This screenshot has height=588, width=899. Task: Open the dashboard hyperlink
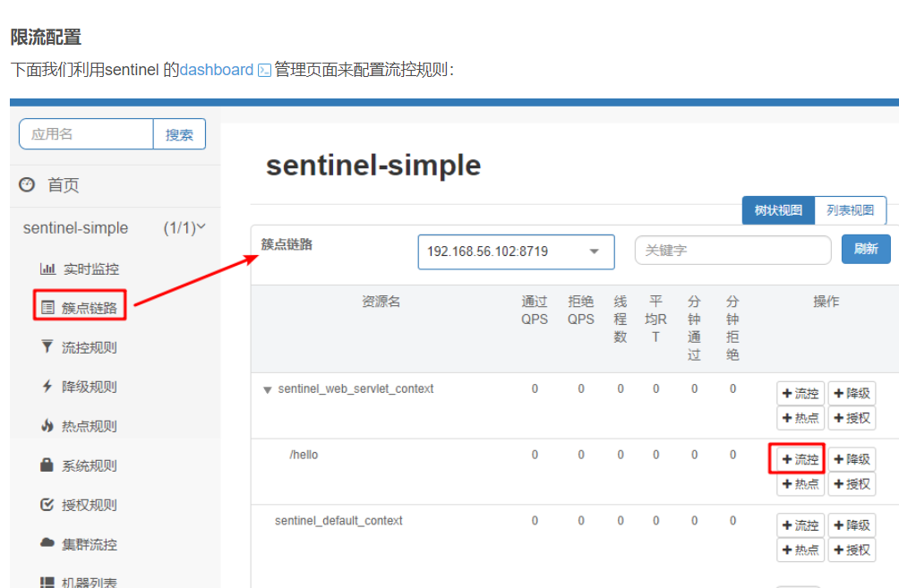pyautogui.click(x=216, y=70)
